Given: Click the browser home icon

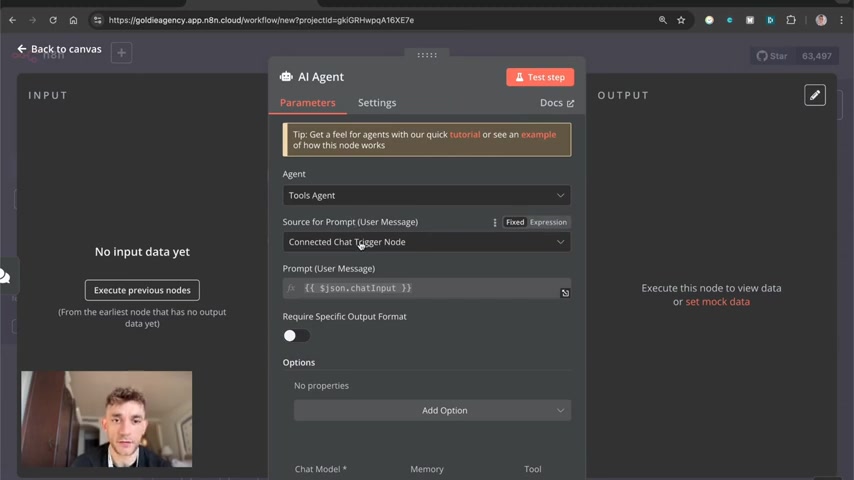Looking at the screenshot, I should coord(73,20).
